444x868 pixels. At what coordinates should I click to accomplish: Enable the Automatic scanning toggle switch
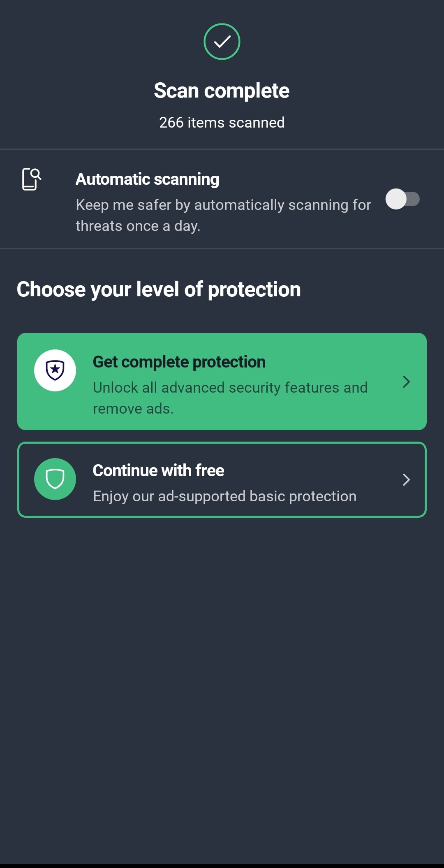(402, 199)
